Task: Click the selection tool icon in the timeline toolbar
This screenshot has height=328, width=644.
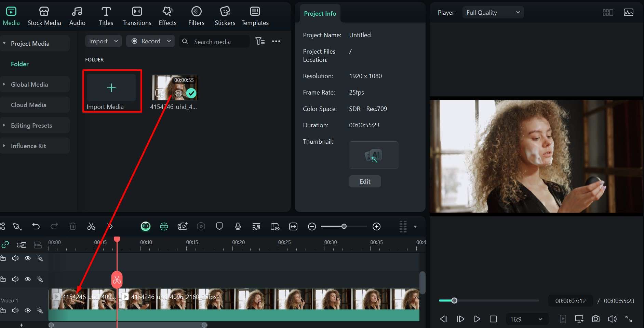Action: pyautogui.click(x=17, y=226)
